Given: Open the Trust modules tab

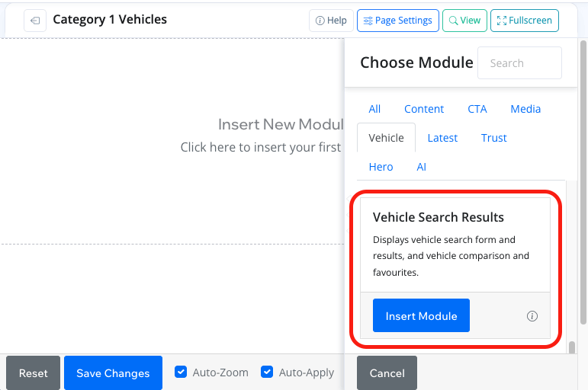Looking at the screenshot, I should 494,138.
